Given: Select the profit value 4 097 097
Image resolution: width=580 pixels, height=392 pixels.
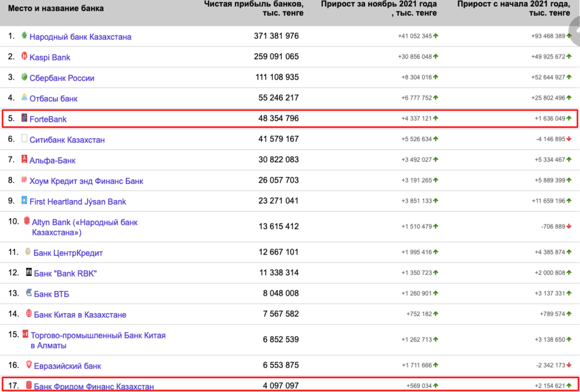Looking at the screenshot, I should tap(281, 386).
